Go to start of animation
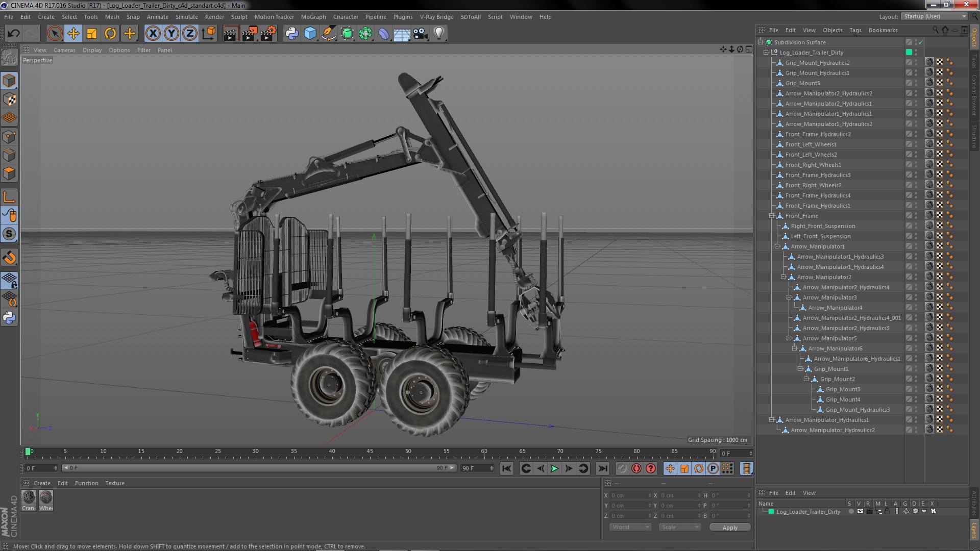The image size is (980, 551). [x=506, y=468]
